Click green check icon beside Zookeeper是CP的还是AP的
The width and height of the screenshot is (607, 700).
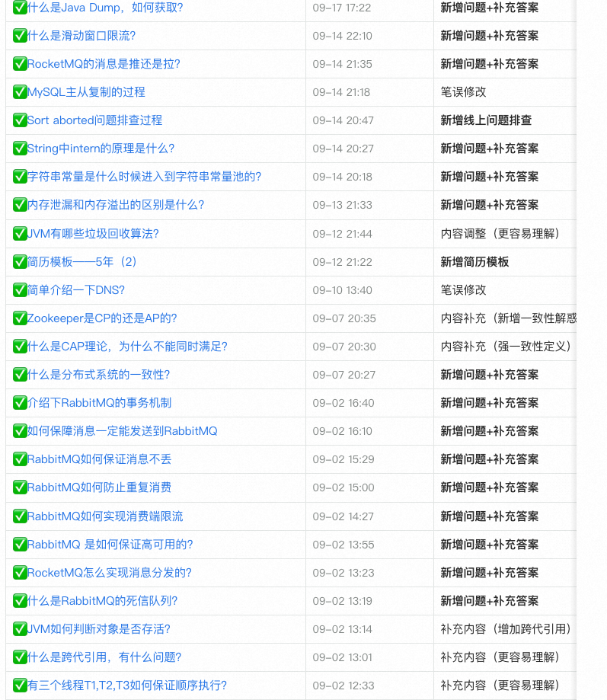point(20,318)
